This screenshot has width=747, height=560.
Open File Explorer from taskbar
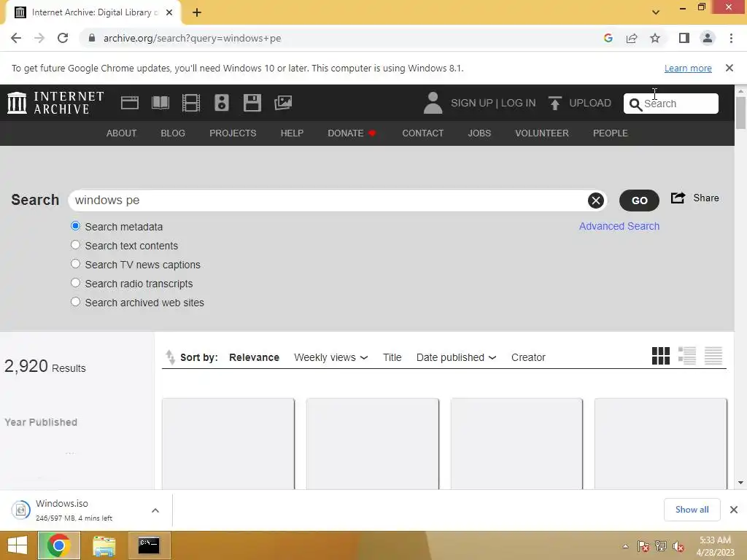(x=104, y=545)
